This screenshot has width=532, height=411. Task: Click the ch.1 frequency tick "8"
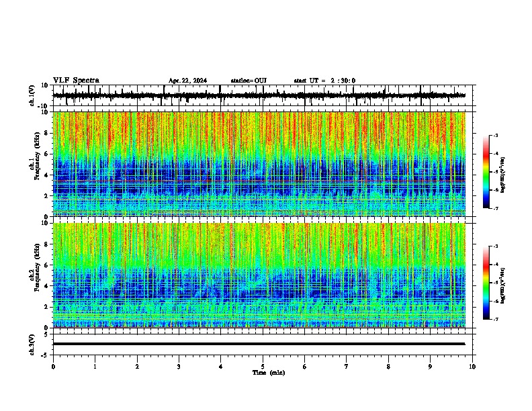[46, 133]
